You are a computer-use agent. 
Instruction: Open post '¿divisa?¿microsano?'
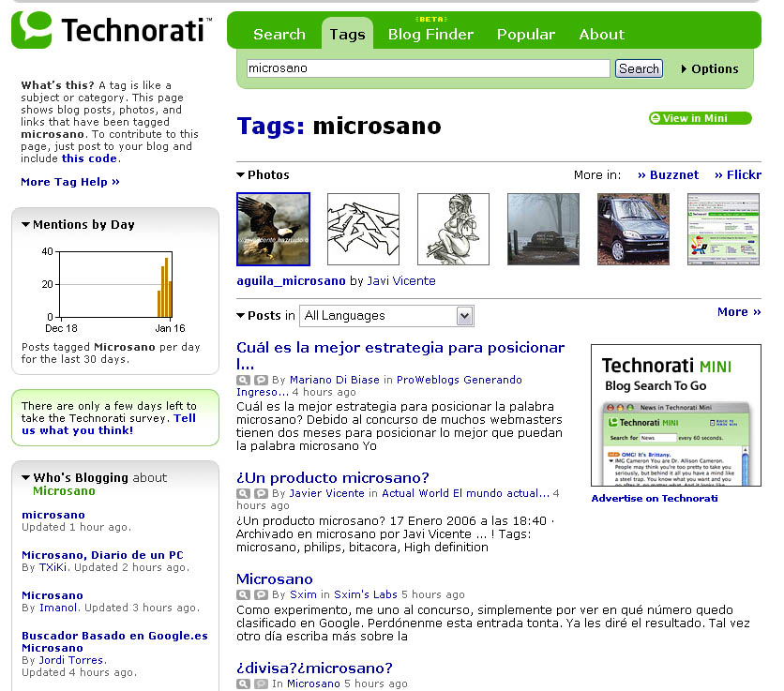click(314, 668)
